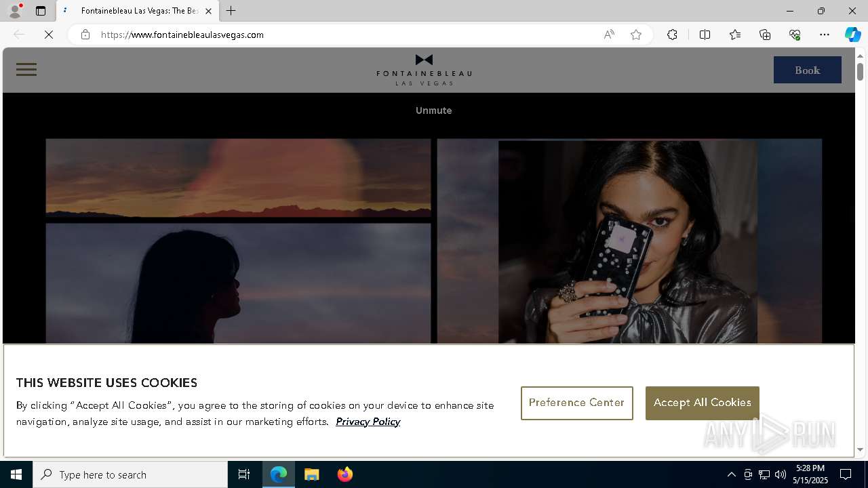Launch Firefox from taskbar
This screenshot has width=868, height=488.
(x=345, y=474)
